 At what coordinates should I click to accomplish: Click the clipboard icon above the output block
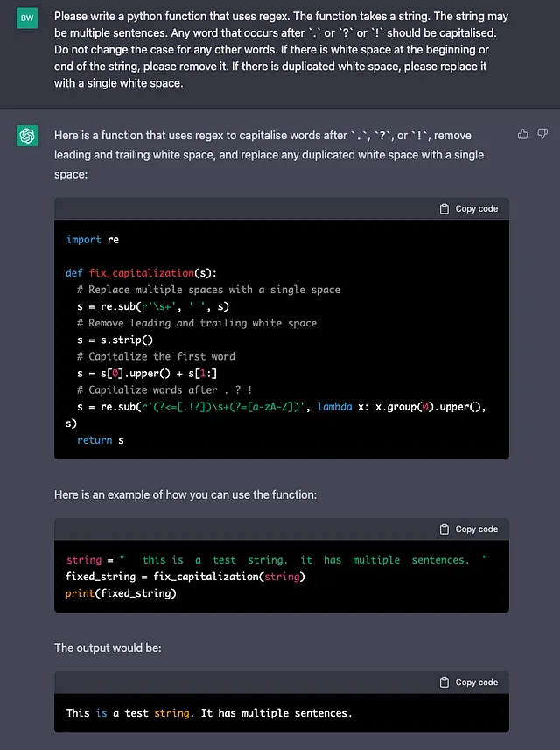point(444,683)
